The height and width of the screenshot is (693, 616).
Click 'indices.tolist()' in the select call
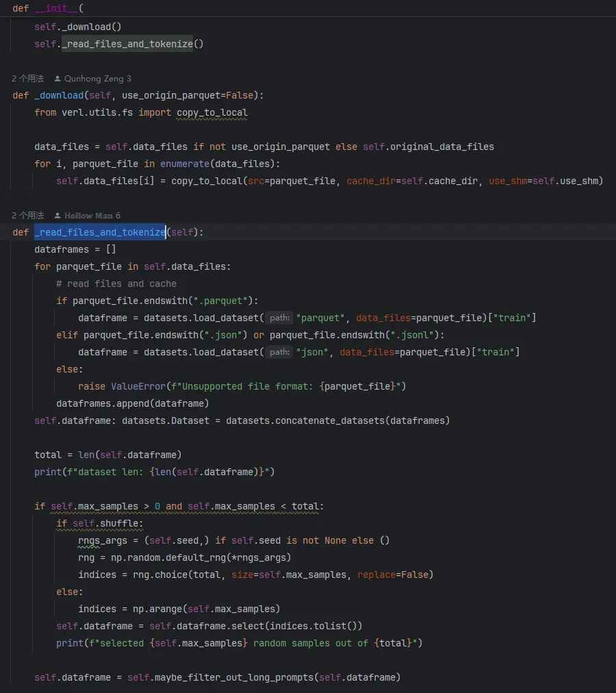(x=313, y=627)
